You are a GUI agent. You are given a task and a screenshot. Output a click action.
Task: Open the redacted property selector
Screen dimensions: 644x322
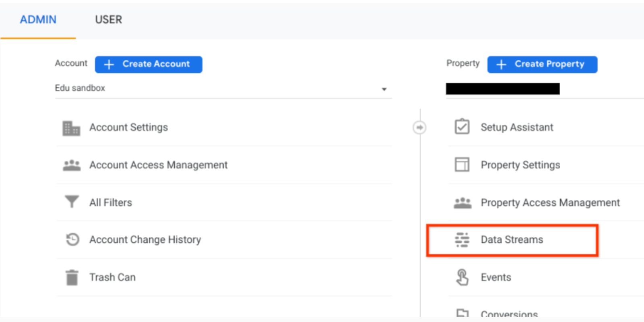tap(502, 89)
